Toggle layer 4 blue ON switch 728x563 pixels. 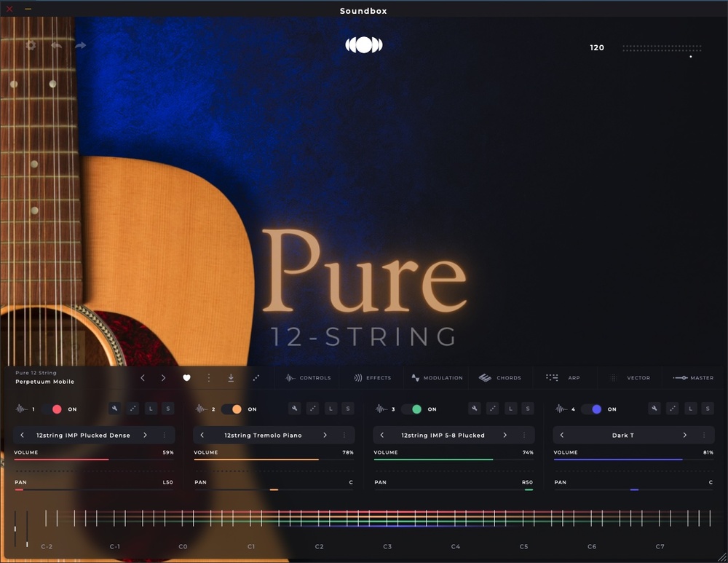click(591, 409)
